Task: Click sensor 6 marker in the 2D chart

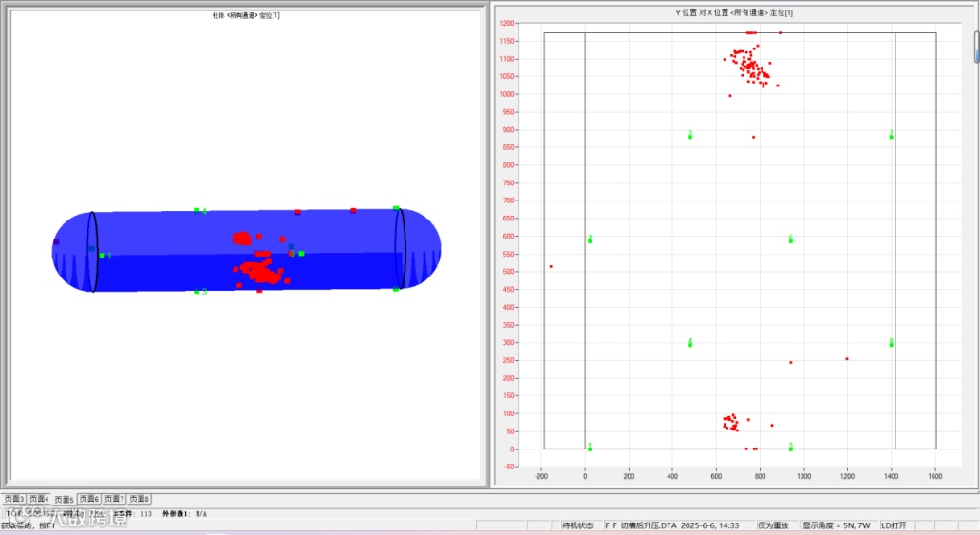Action: 791,239
